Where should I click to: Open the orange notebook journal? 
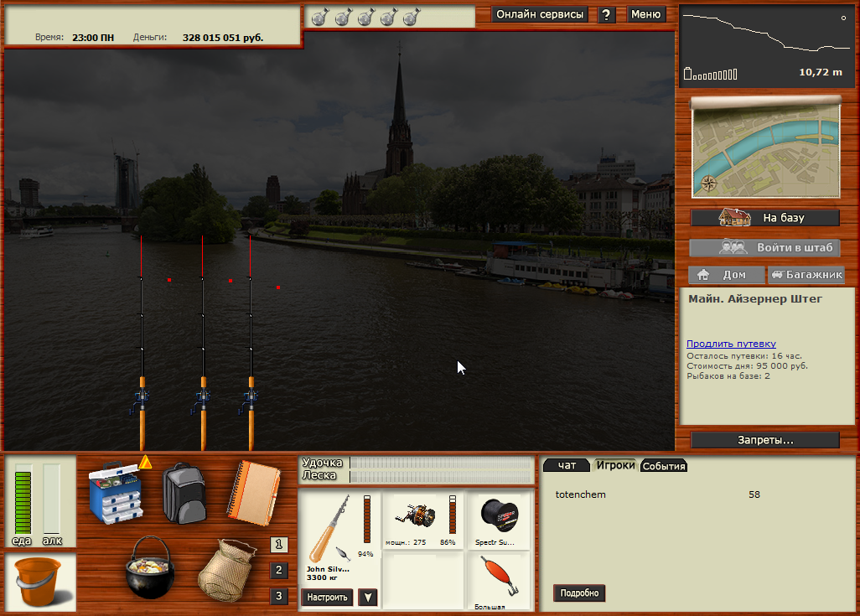(x=253, y=493)
